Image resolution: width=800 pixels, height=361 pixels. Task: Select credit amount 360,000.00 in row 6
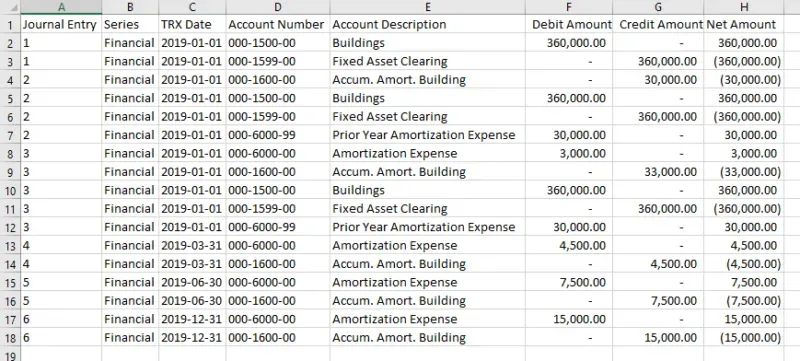(x=658, y=117)
